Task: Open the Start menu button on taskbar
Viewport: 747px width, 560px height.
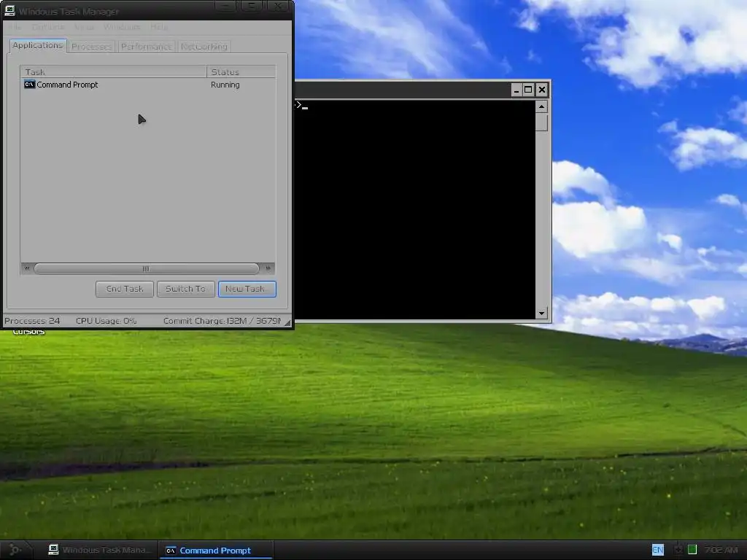Action: 15,550
